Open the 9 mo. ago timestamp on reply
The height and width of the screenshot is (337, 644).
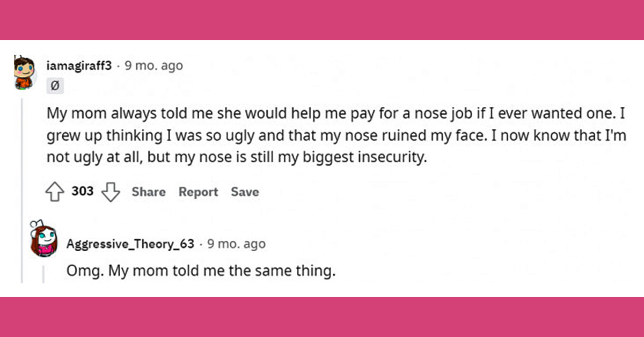(x=235, y=243)
